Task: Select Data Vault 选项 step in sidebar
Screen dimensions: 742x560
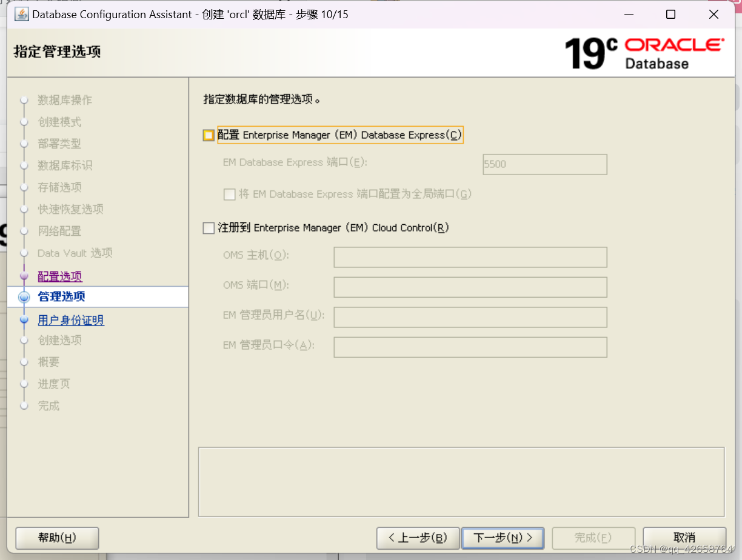Action: click(x=75, y=253)
